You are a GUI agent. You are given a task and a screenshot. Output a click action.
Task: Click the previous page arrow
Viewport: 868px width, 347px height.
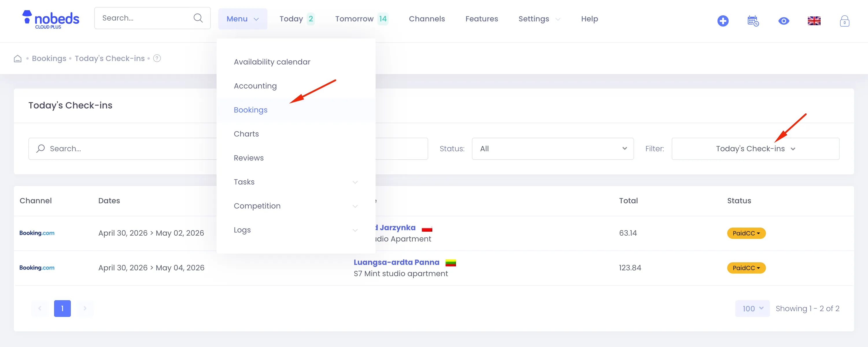pyautogui.click(x=40, y=308)
